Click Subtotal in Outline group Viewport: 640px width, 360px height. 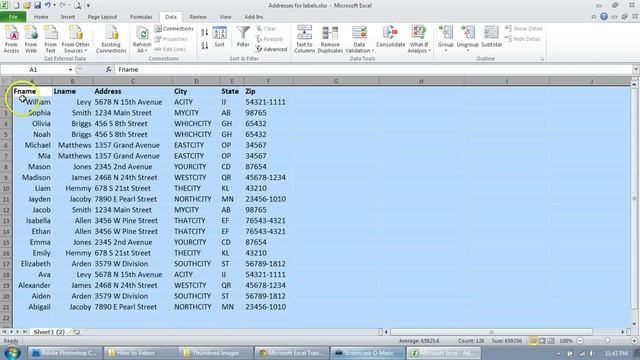[x=491, y=37]
